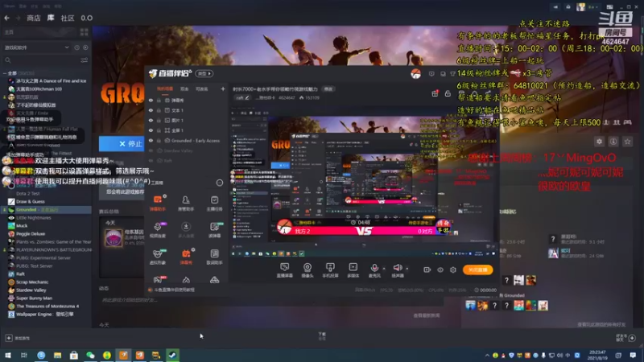Image resolution: width=644 pixels, height=362 pixels.
Task: Click the Douyu streamer avatar icon
Action: (x=415, y=74)
